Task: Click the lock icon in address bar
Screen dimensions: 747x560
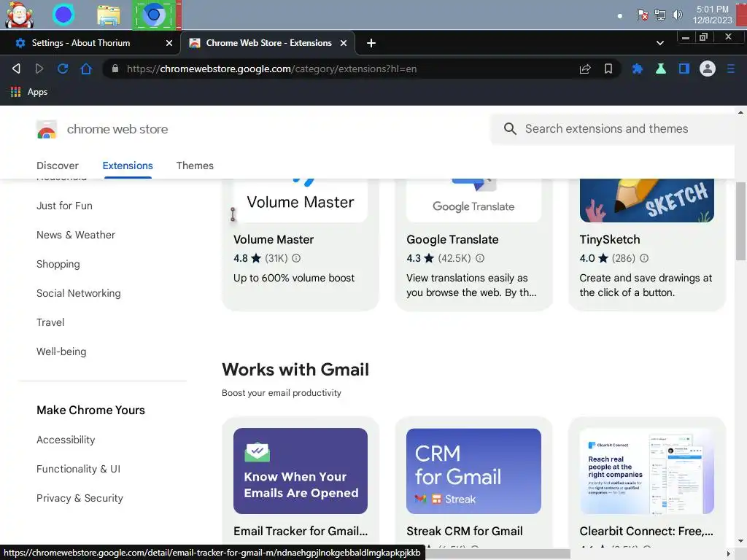Action: pos(115,69)
